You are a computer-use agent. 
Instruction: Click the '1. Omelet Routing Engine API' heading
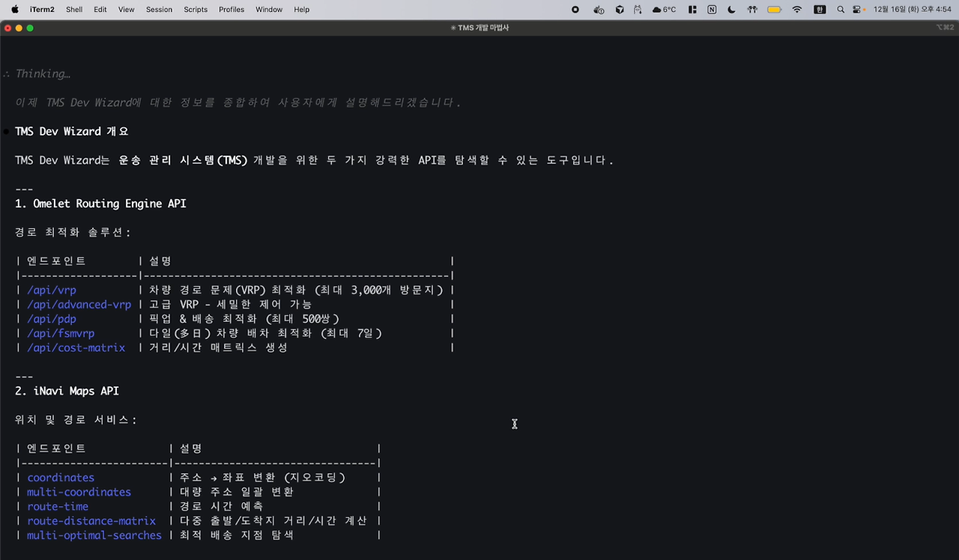click(x=100, y=204)
